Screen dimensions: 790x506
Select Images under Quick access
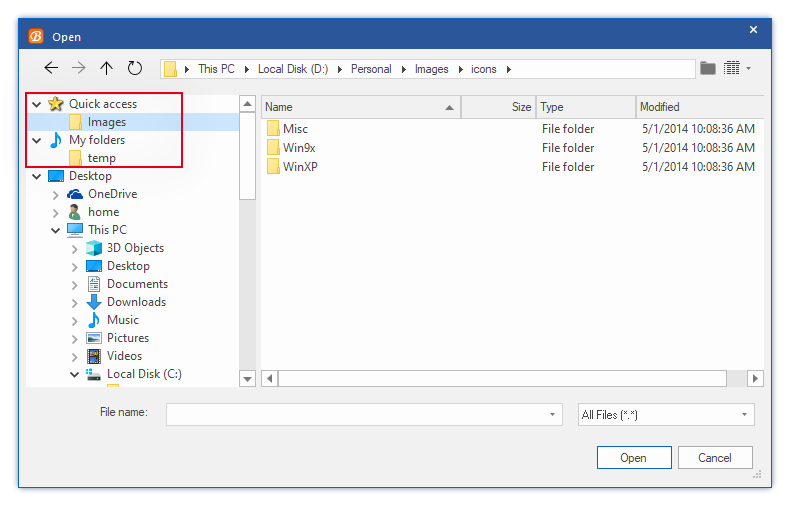tap(107, 122)
